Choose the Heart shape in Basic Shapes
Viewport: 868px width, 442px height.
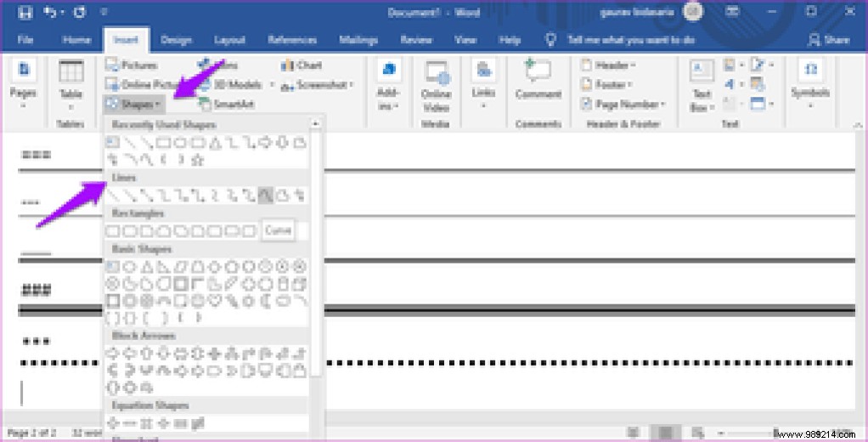coord(215,301)
